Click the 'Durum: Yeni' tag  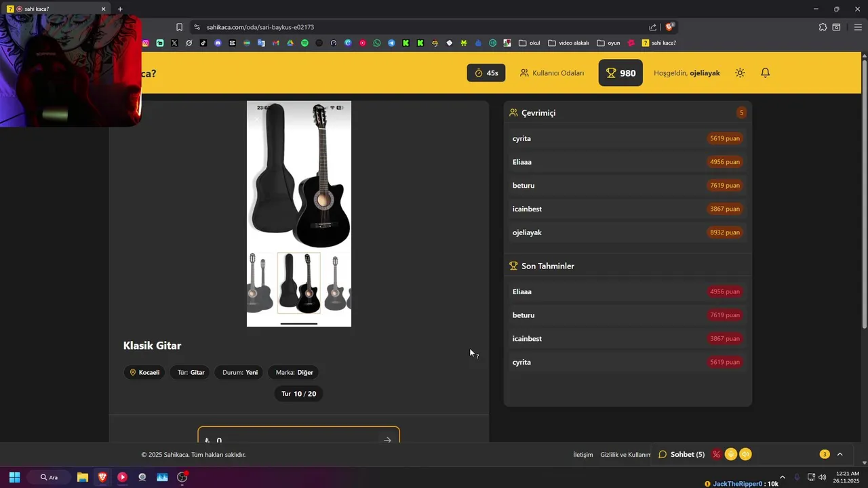[240, 372]
